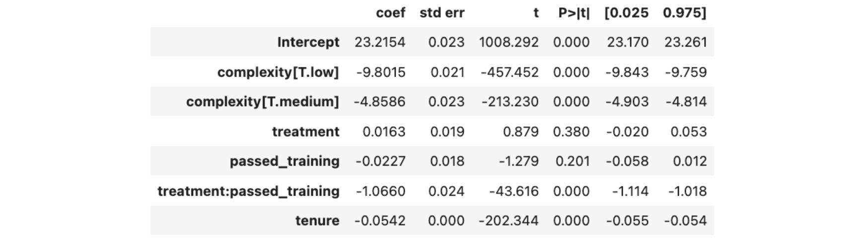Click the treatment row label

click(x=306, y=132)
